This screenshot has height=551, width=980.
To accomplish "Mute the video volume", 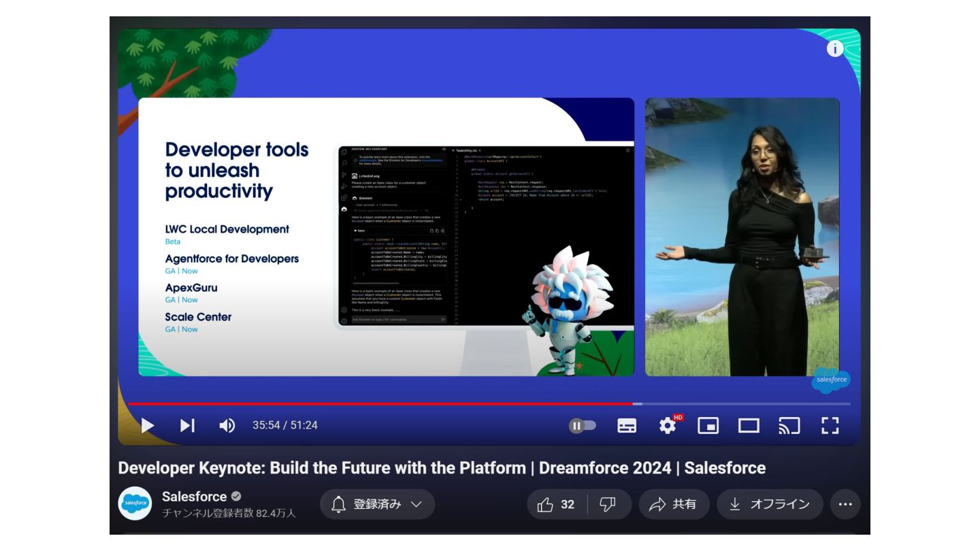I will (x=227, y=426).
